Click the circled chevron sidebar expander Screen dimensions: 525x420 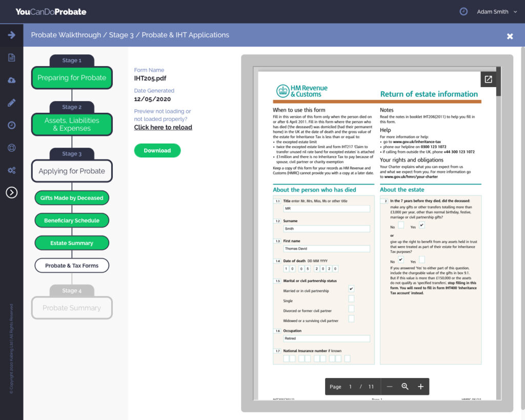[x=11, y=192]
